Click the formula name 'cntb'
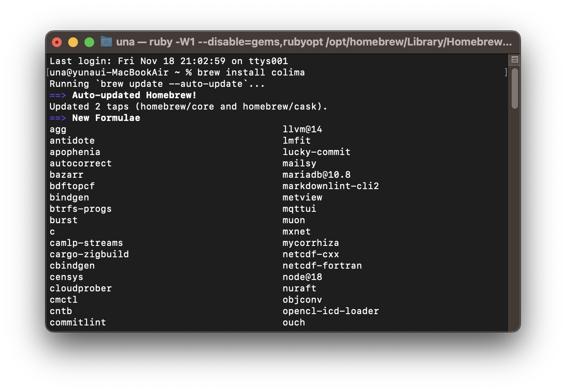This screenshot has height=392, width=566. [61, 311]
